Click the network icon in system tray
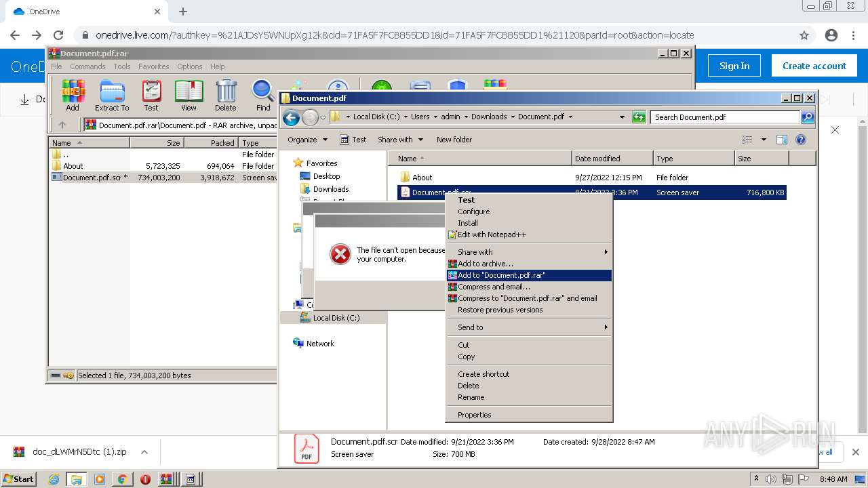The height and width of the screenshot is (488, 868). point(787,479)
